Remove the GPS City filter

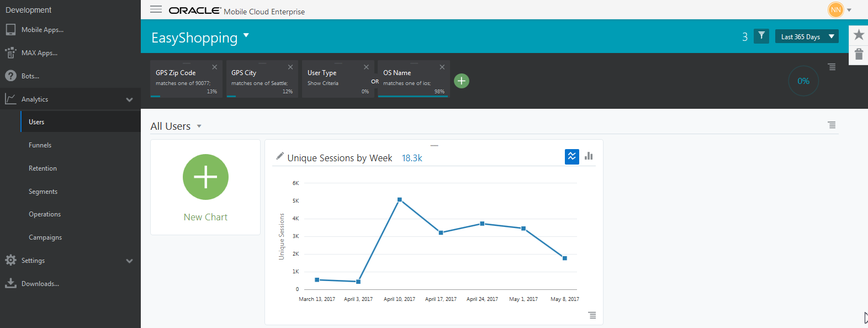tap(290, 67)
